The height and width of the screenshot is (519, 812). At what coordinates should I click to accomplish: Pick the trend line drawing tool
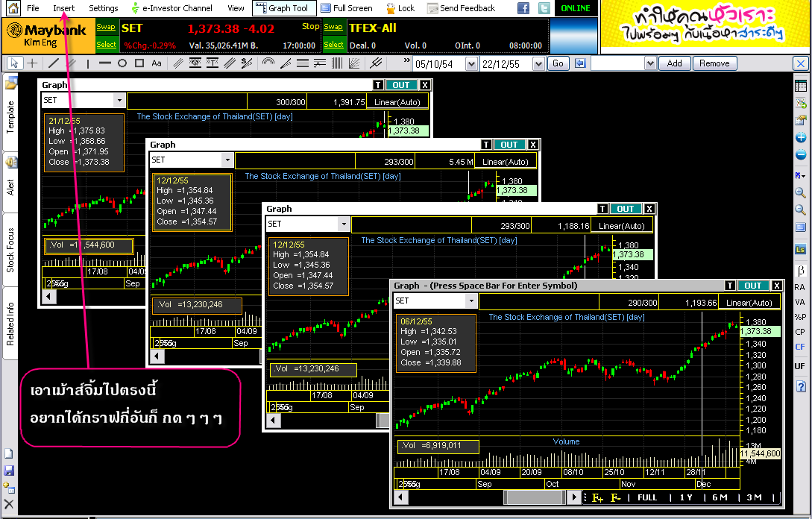[54, 63]
